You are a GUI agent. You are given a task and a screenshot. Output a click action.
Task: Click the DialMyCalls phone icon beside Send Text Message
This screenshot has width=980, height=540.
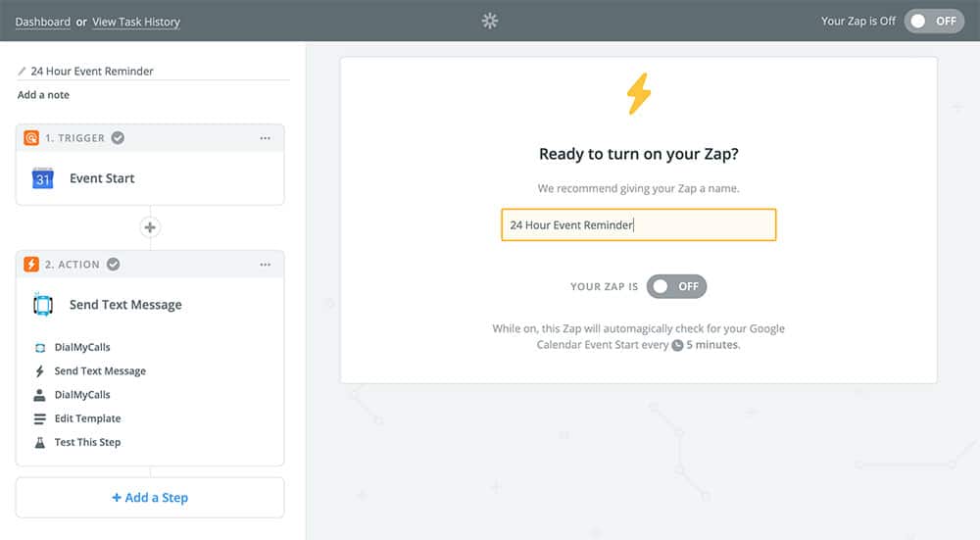[x=42, y=305]
